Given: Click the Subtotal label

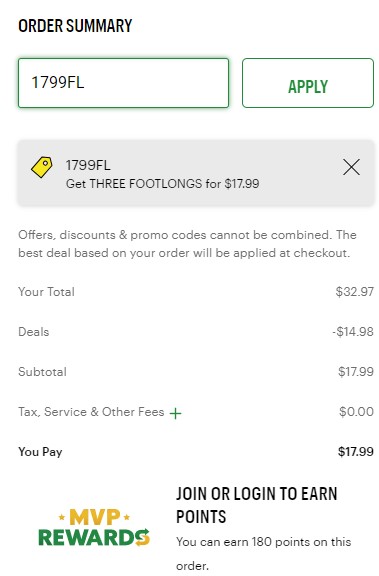Looking at the screenshot, I should click(x=42, y=372).
